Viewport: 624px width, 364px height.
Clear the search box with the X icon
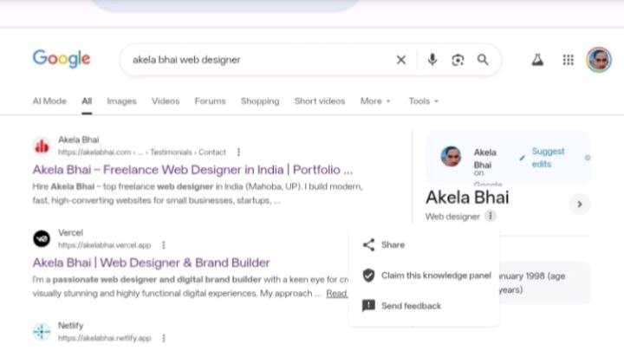click(x=401, y=60)
